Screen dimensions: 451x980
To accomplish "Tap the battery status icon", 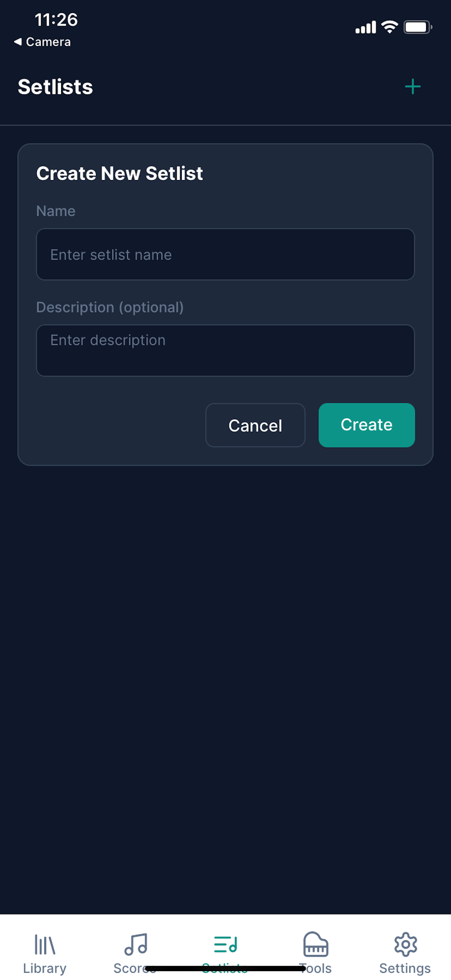I will click(418, 27).
